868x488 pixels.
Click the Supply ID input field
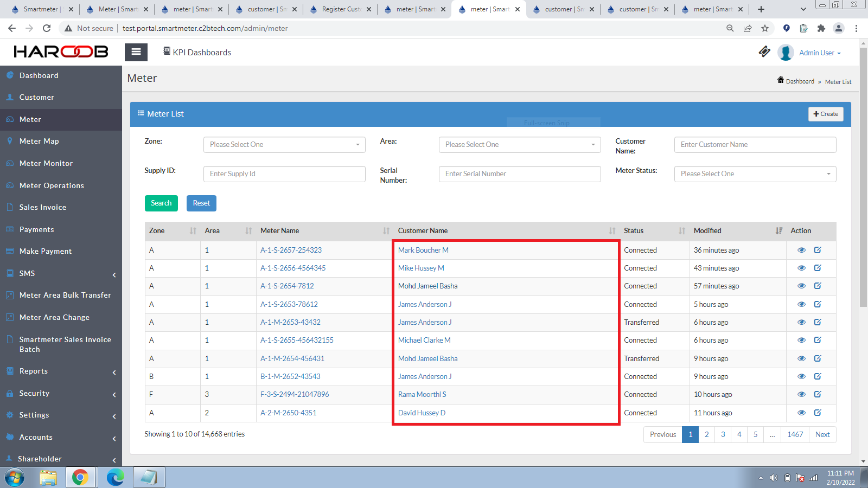[x=284, y=174]
